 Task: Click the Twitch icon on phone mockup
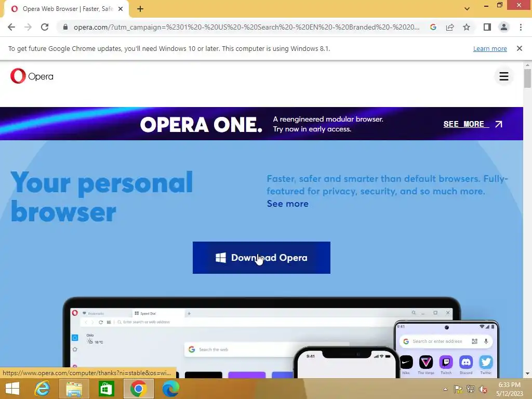(446, 362)
